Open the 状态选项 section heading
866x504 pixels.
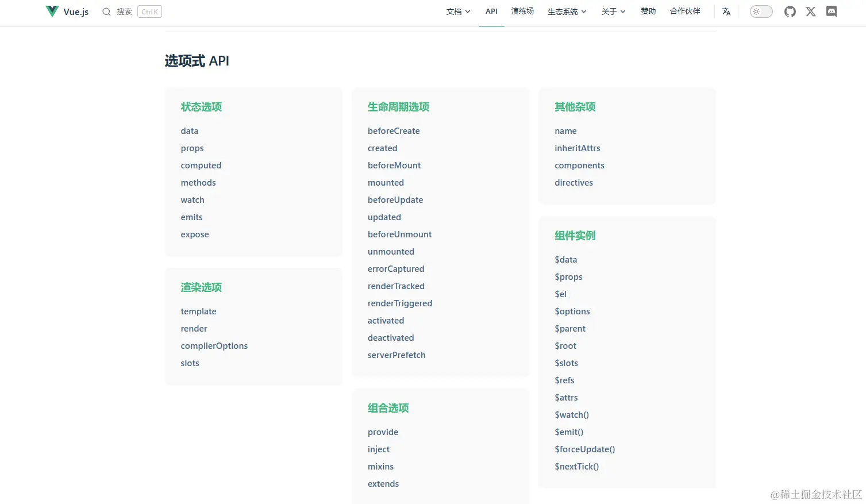click(x=201, y=107)
